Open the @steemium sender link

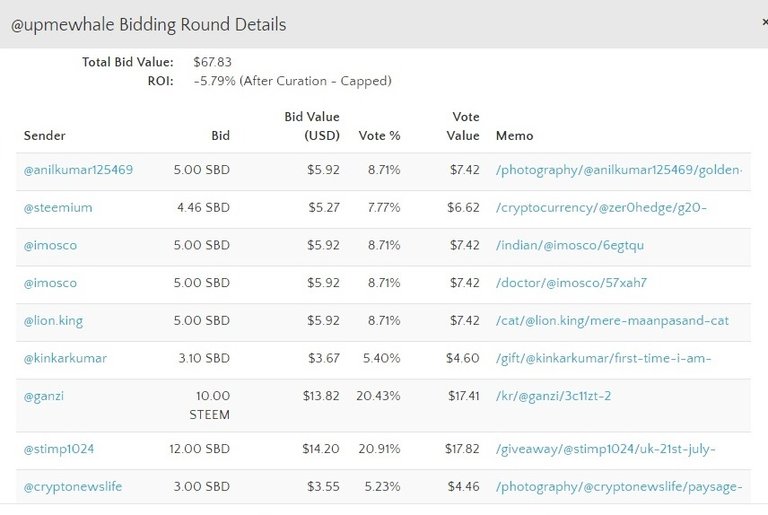pyautogui.click(x=58, y=208)
